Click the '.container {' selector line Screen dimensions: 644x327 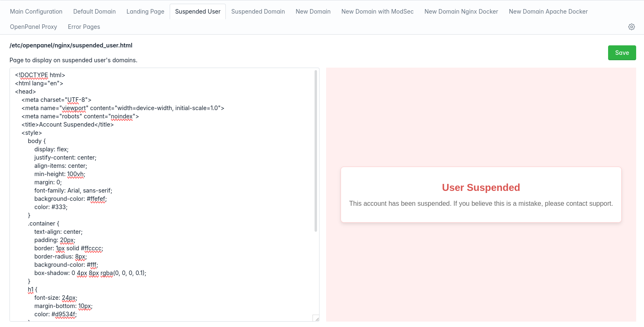coord(44,223)
